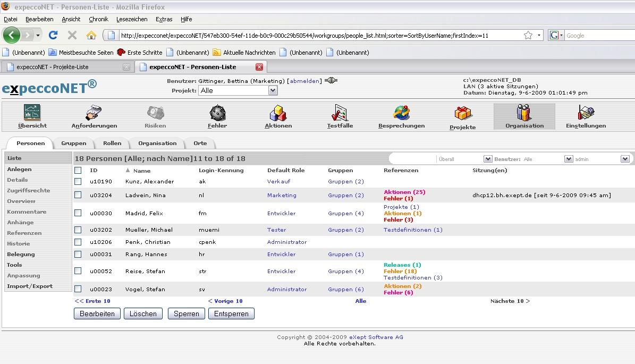The height and width of the screenshot is (364, 635).
Task: Click the connection plug icon beside abmelden
Action: 331,80
